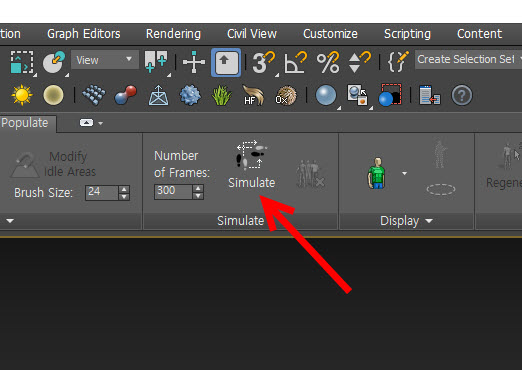This screenshot has width=522, height=370.
Task: Click the red and blue spheres icon
Action: [x=126, y=95]
